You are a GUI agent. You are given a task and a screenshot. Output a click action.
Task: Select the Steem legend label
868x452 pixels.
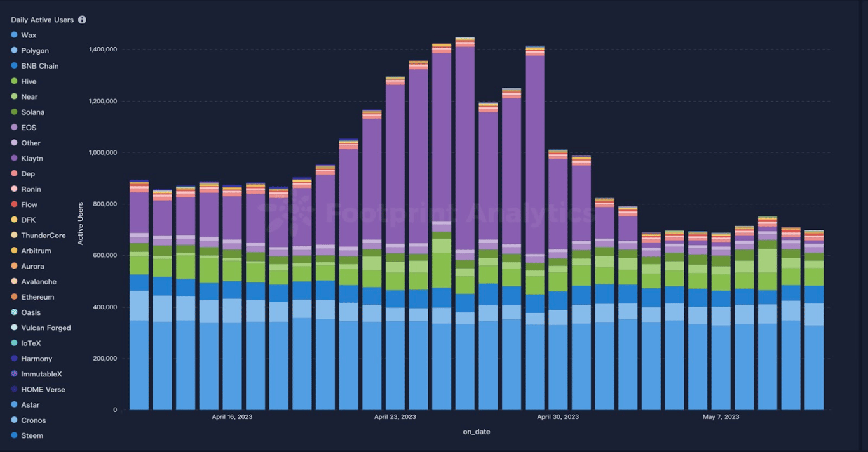coord(32,435)
